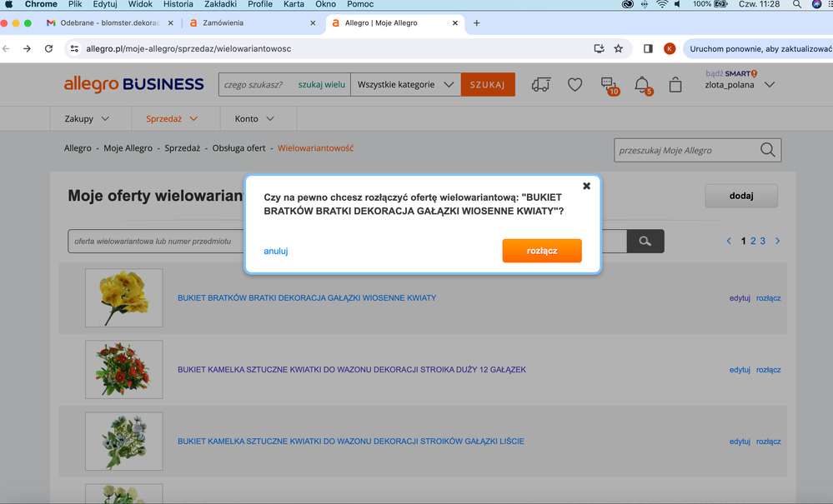
Task: Open Zakładki menu in menu bar
Action: pyautogui.click(x=220, y=4)
